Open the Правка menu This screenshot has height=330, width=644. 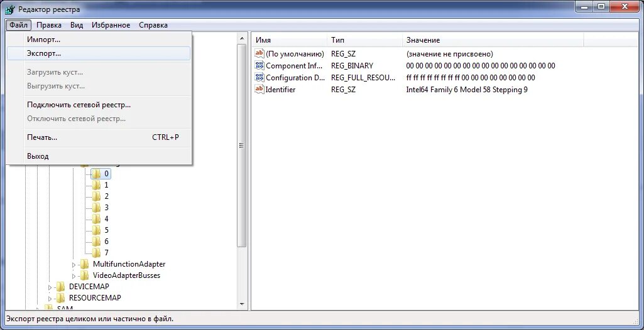click(x=49, y=25)
